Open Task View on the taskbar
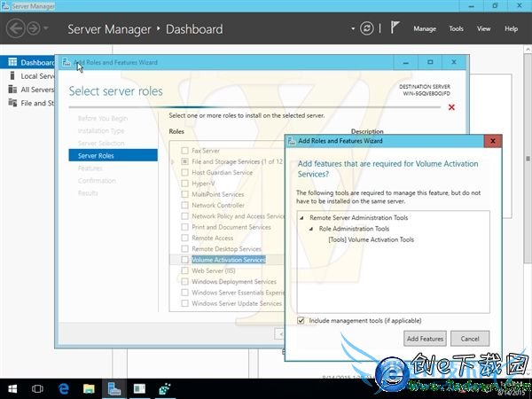Viewport: 532px width, 399px height. click(x=37, y=388)
